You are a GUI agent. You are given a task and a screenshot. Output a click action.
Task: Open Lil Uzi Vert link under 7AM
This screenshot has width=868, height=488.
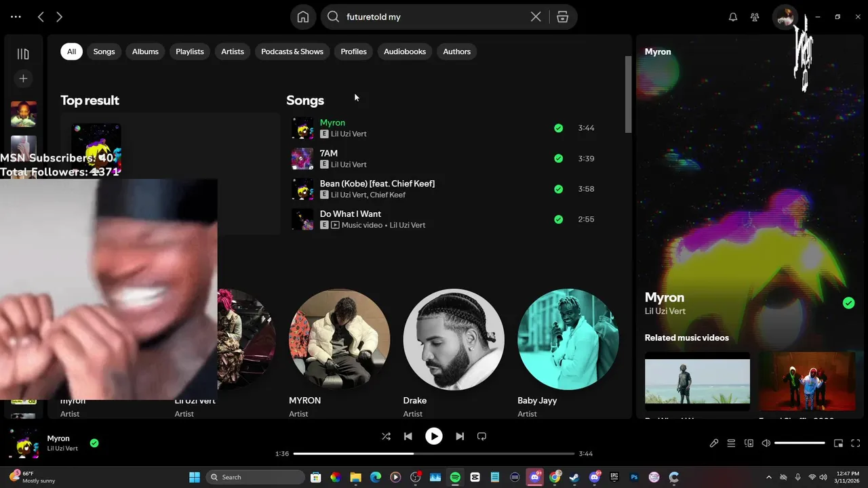coord(349,165)
